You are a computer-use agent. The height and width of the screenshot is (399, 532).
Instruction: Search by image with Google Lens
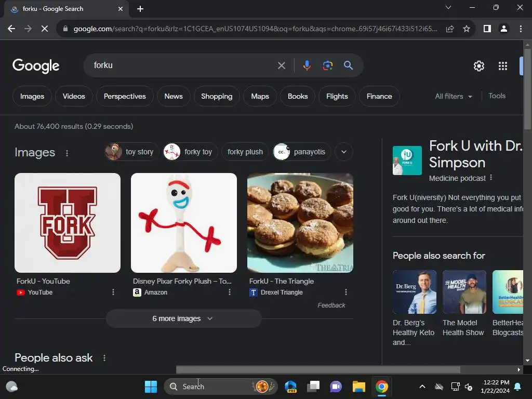point(327,65)
